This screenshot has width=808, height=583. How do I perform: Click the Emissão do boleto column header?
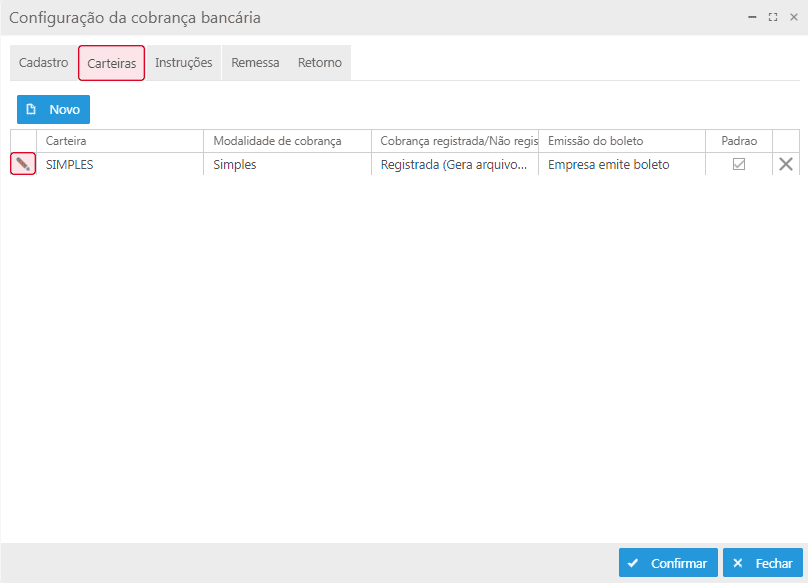tap(622, 141)
